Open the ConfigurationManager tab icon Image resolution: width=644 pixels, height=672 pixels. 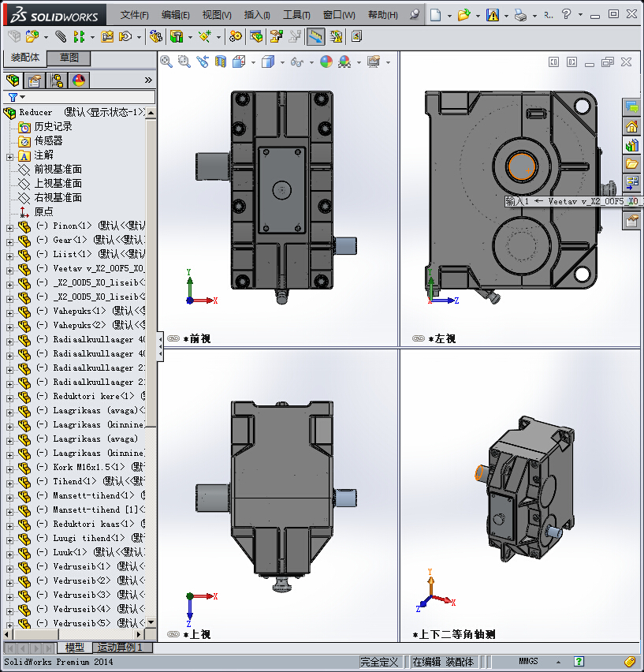pos(57,80)
